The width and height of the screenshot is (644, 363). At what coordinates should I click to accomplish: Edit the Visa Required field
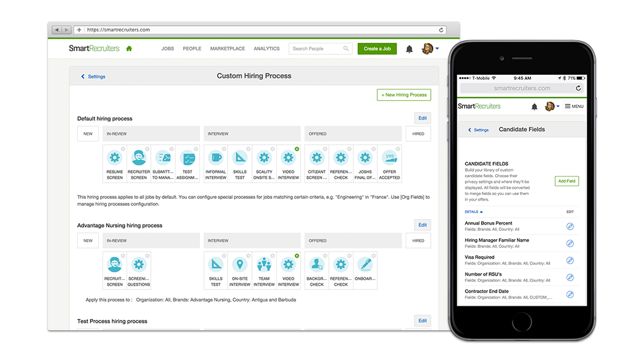570,260
